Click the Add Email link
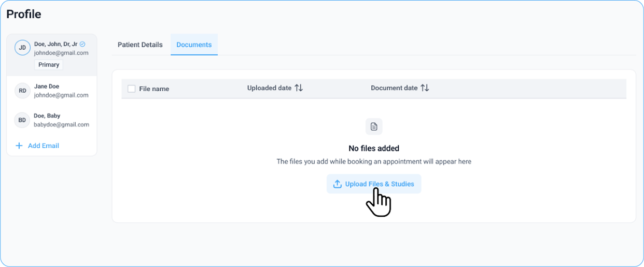644x267 pixels. (44, 146)
